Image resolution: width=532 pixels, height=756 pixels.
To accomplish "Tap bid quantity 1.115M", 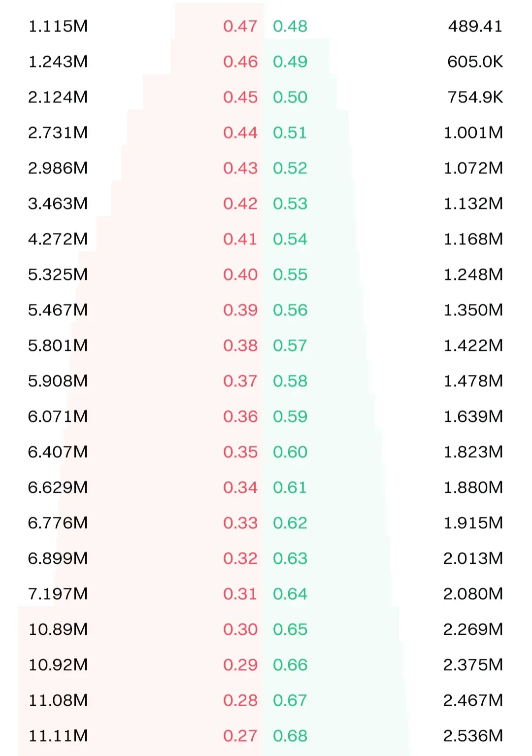I will point(58,26).
